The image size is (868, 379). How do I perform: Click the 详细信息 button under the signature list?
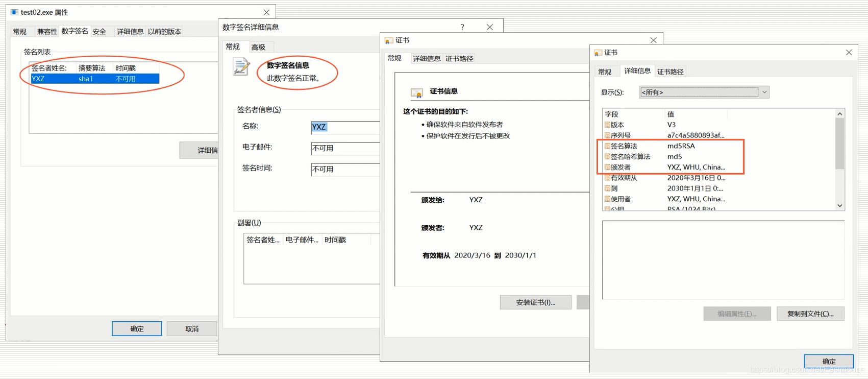pyautogui.click(x=199, y=150)
